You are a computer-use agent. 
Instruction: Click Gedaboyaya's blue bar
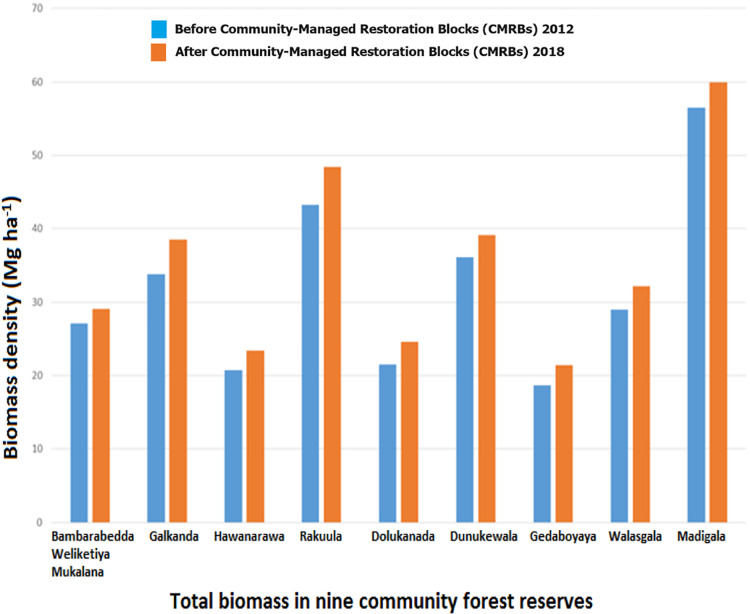click(542, 454)
